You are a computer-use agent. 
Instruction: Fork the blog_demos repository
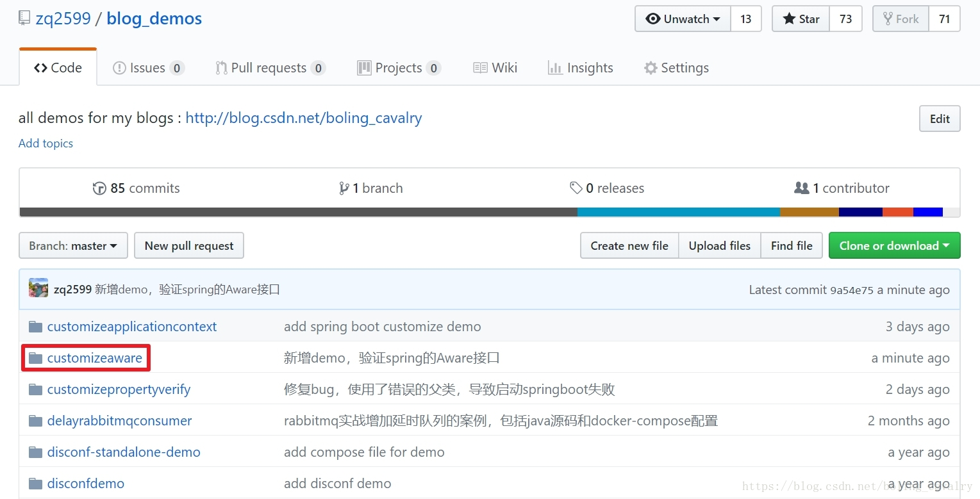click(x=901, y=19)
